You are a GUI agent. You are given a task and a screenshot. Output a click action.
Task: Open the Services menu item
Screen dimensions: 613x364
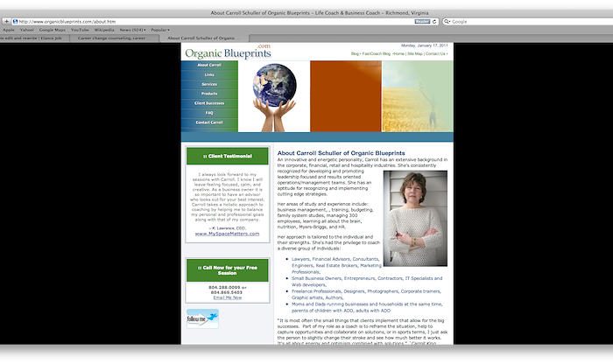(x=209, y=84)
